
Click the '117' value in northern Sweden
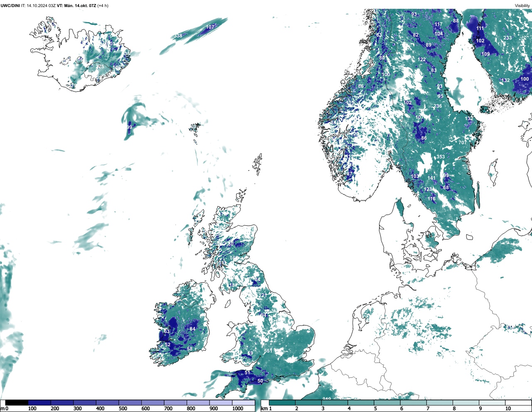click(x=438, y=24)
